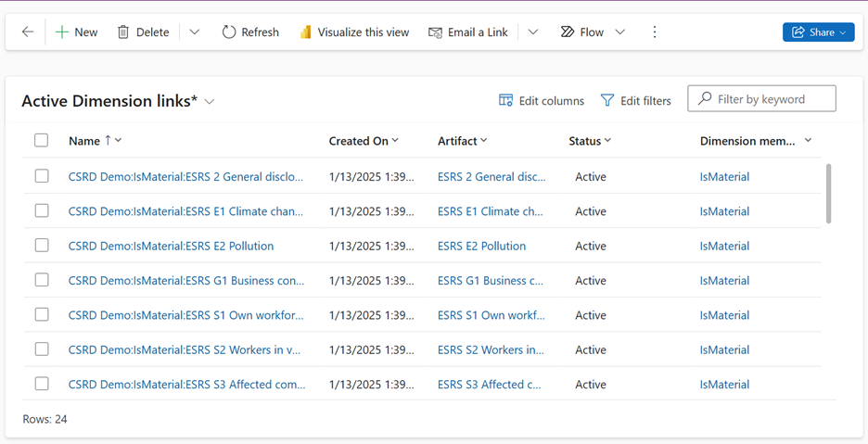Click the Email a Link envelope icon
868x444 pixels.
click(x=435, y=32)
